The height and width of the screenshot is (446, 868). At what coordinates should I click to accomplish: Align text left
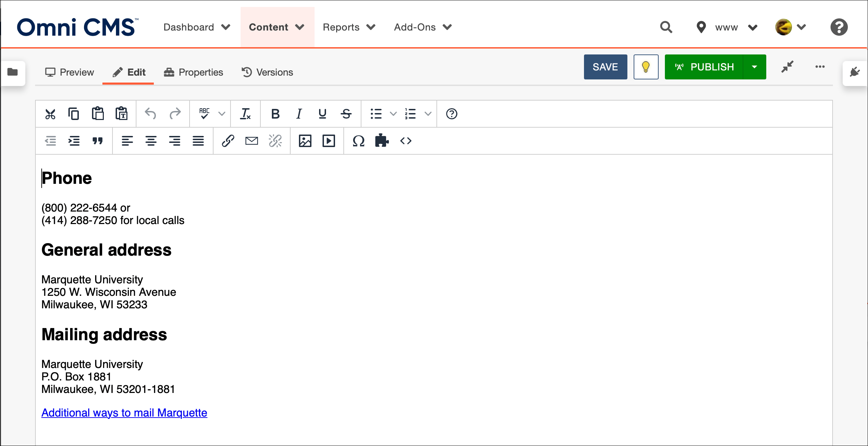(x=127, y=141)
